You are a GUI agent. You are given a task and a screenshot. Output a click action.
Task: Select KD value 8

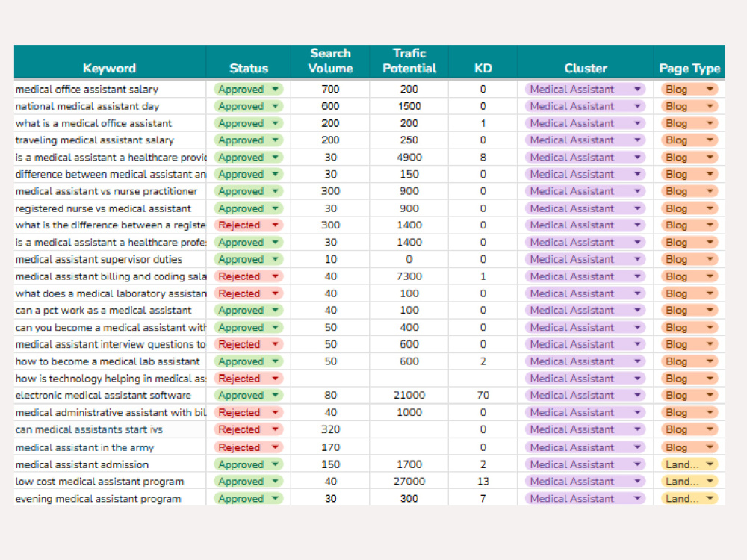point(483,157)
